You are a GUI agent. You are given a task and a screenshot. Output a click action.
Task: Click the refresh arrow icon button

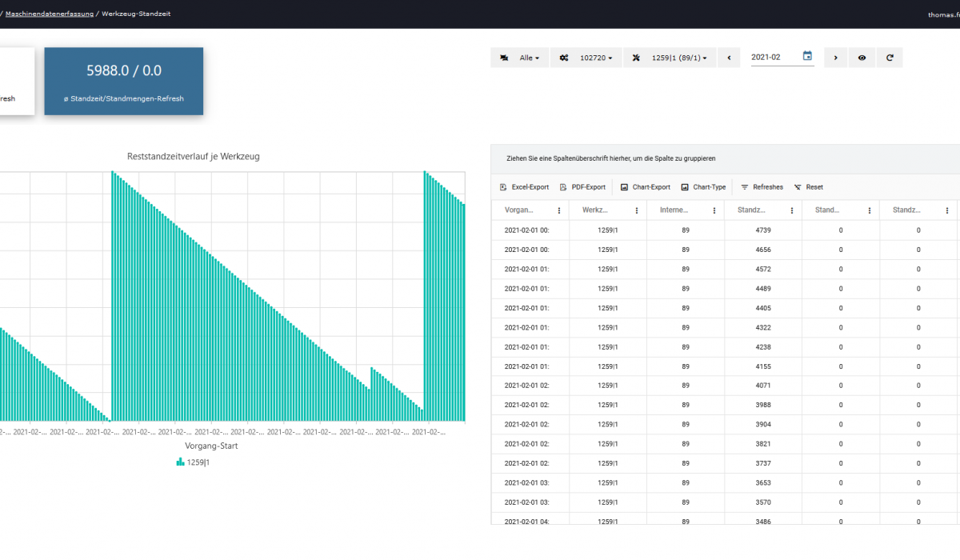pyautogui.click(x=890, y=58)
